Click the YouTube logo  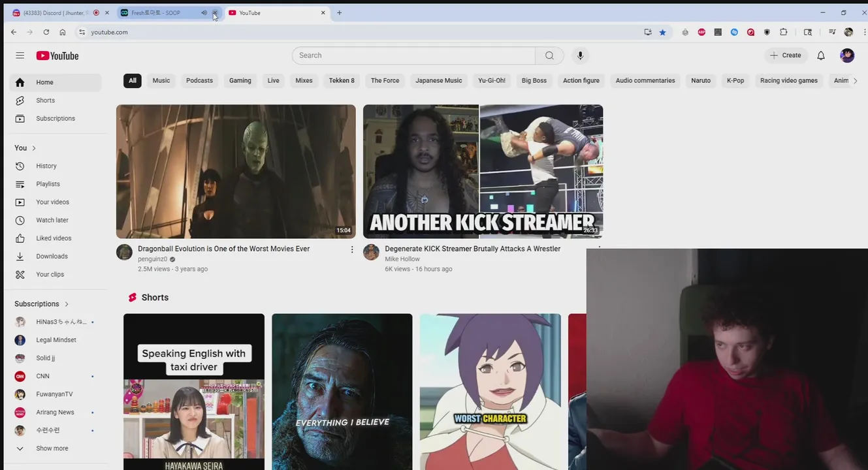tap(57, 55)
